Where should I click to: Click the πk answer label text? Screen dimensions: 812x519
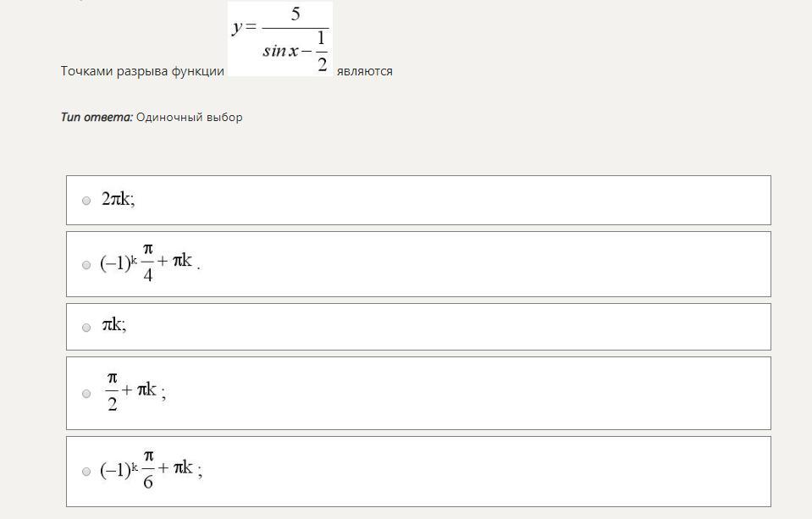tap(114, 325)
